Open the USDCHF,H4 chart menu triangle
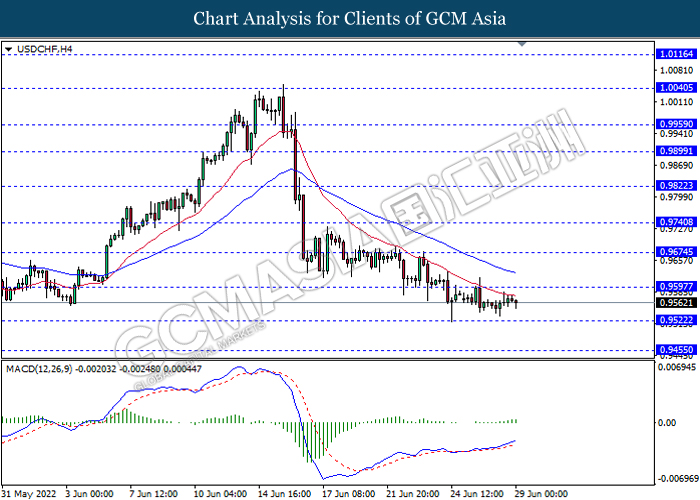Viewport: 700px width, 500px height. pyautogui.click(x=9, y=49)
